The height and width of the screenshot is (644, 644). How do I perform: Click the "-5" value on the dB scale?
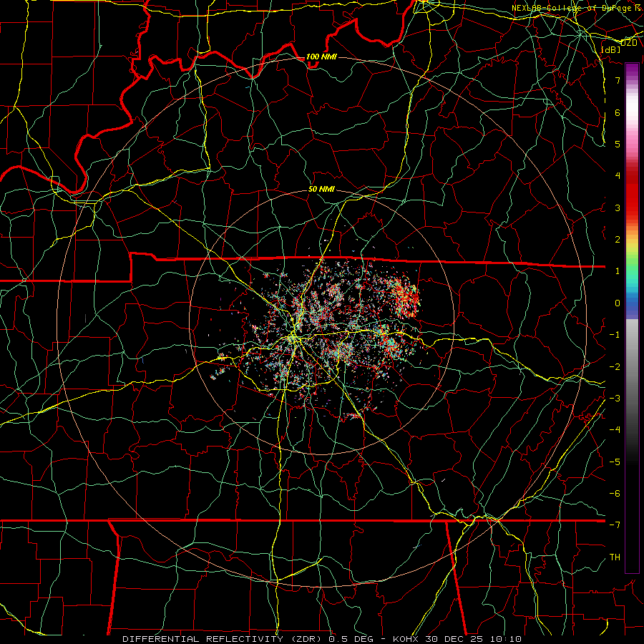click(615, 462)
